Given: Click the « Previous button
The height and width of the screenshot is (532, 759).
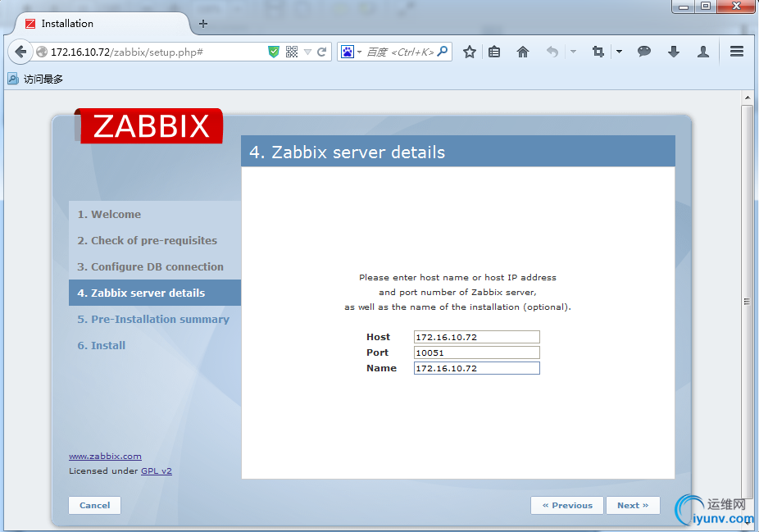Looking at the screenshot, I should point(567,505).
